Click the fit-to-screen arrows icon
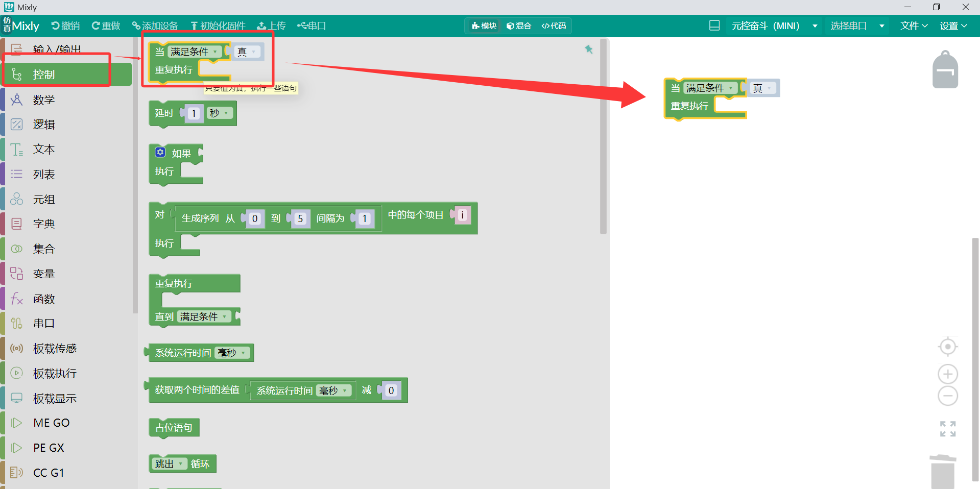Viewport: 980px width, 489px height. pos(948,429)
